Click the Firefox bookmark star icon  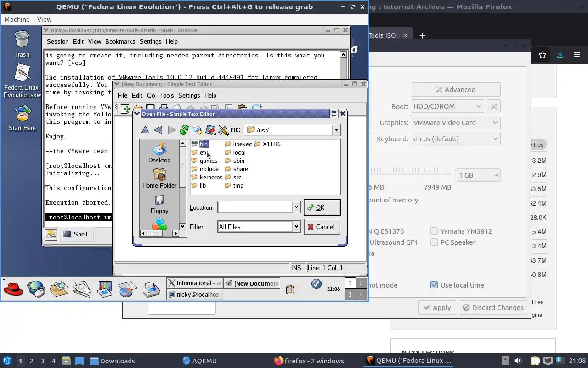(x=543, y=55)
